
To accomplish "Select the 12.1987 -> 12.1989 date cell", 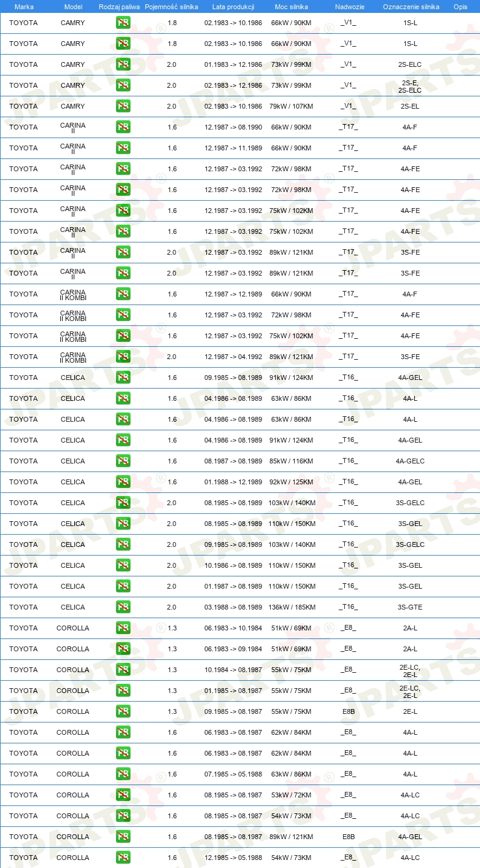I will tap(233, 294).
